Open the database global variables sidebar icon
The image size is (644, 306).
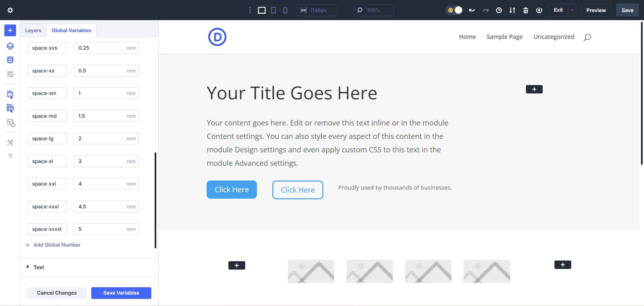pyautogui.click(x=10, y=60)
